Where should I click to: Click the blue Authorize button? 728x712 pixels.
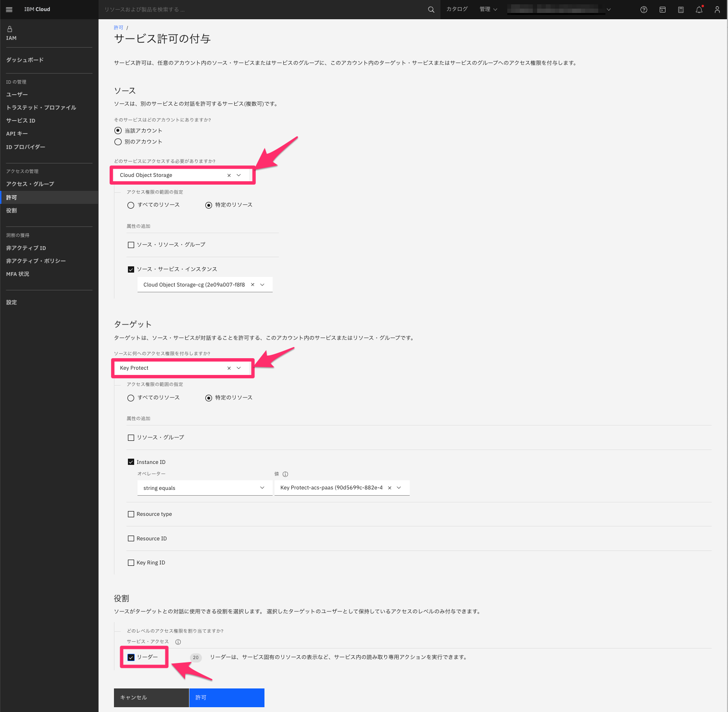[x=227, y=698]
